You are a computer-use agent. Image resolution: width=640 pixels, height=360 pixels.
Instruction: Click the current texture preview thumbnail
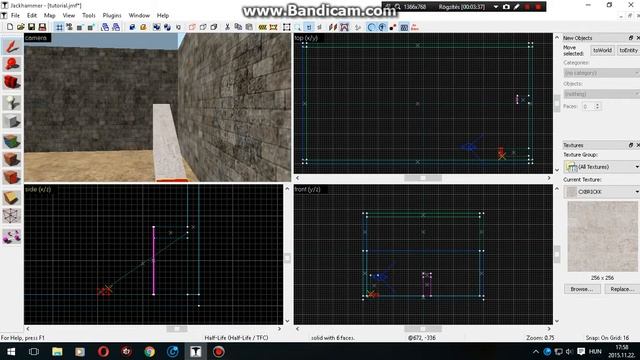click(x=602, y=236)
